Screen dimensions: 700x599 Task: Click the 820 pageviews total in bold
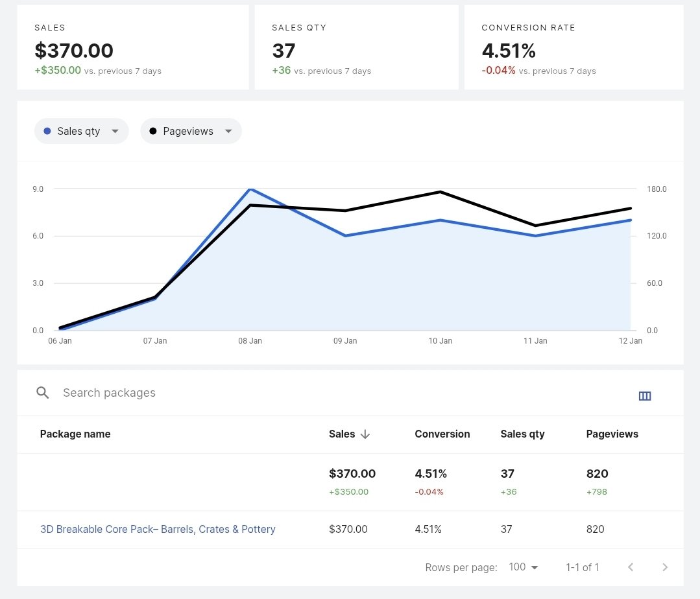pyautogui.click(x=597, y=473)
